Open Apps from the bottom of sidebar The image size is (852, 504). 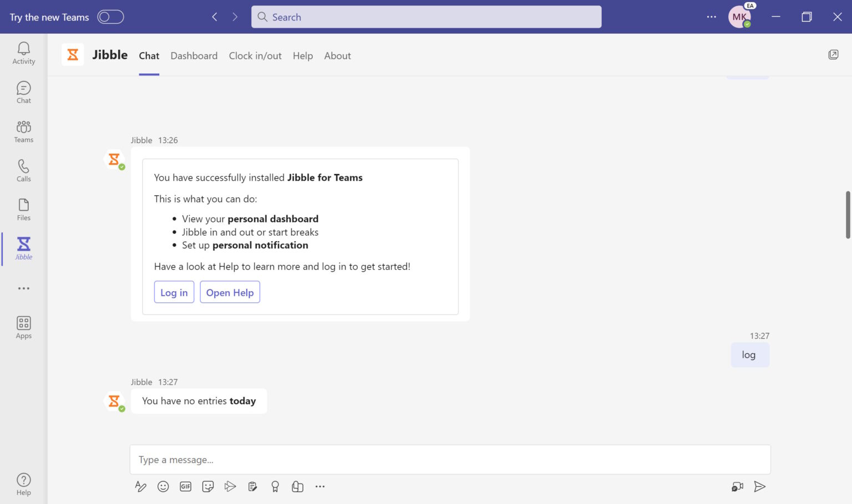click(23, 327)
